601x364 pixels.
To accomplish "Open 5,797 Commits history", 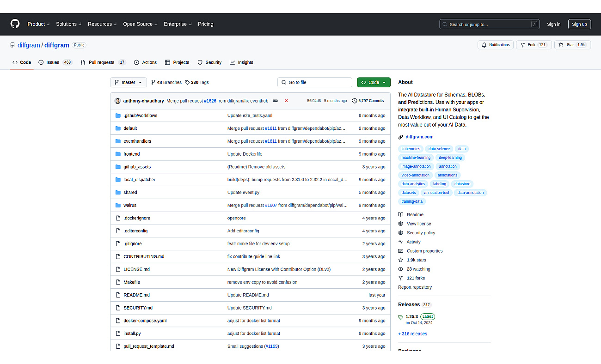I will (368, 101).
